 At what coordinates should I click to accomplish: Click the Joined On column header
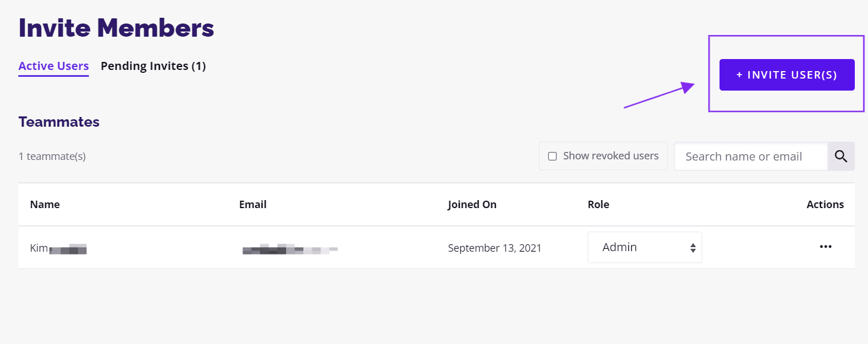(x=472, y=205)
